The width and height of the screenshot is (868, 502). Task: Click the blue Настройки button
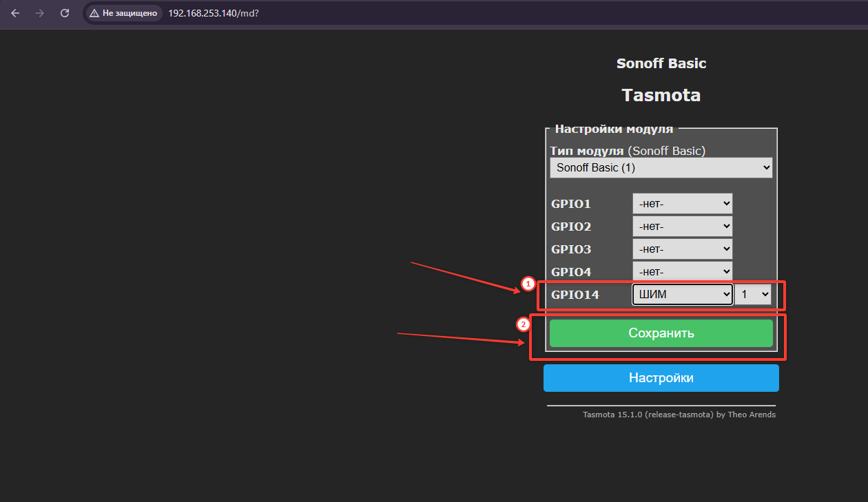point(661,378)
